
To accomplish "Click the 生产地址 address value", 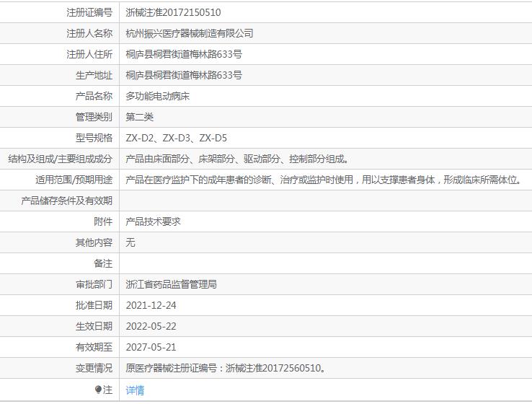I will [184, 75].
